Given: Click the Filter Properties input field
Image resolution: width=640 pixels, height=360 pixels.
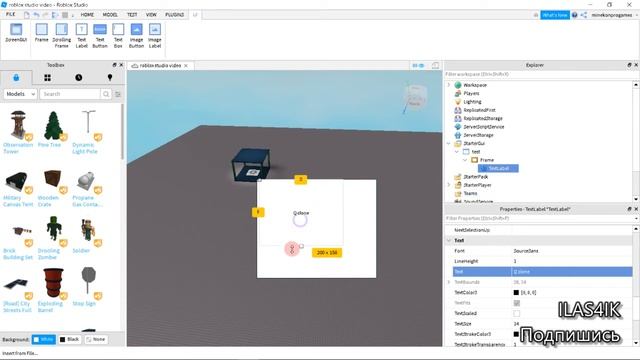Looking at the screenshot, I should [538, 218].
